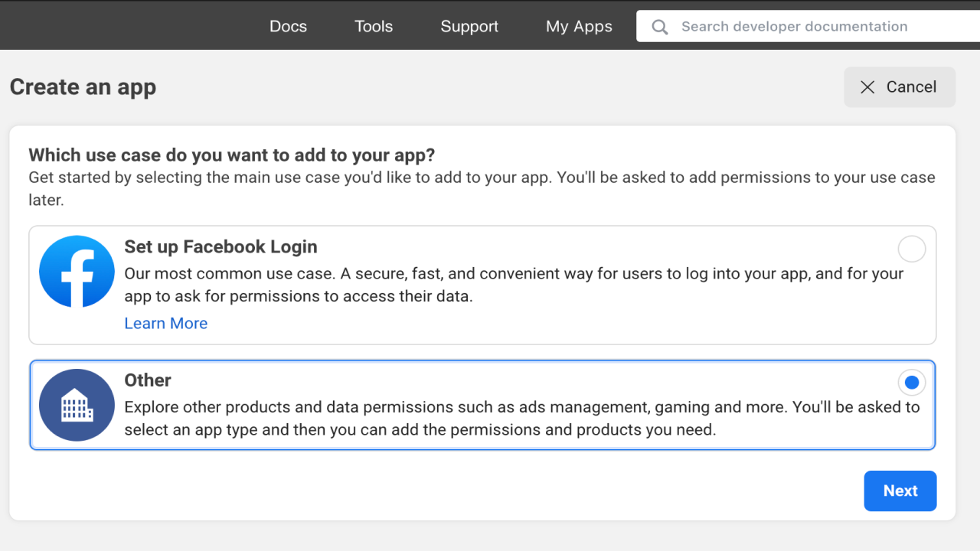
Task: Click the Other card title text
Action: (148, 380)
